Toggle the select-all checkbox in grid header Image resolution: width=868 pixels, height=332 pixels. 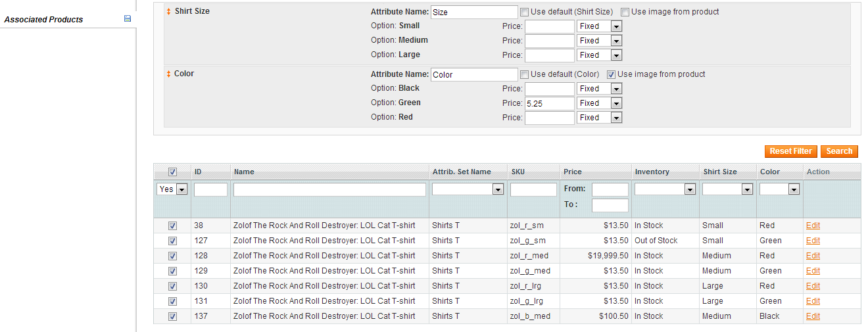coord(172,172)
